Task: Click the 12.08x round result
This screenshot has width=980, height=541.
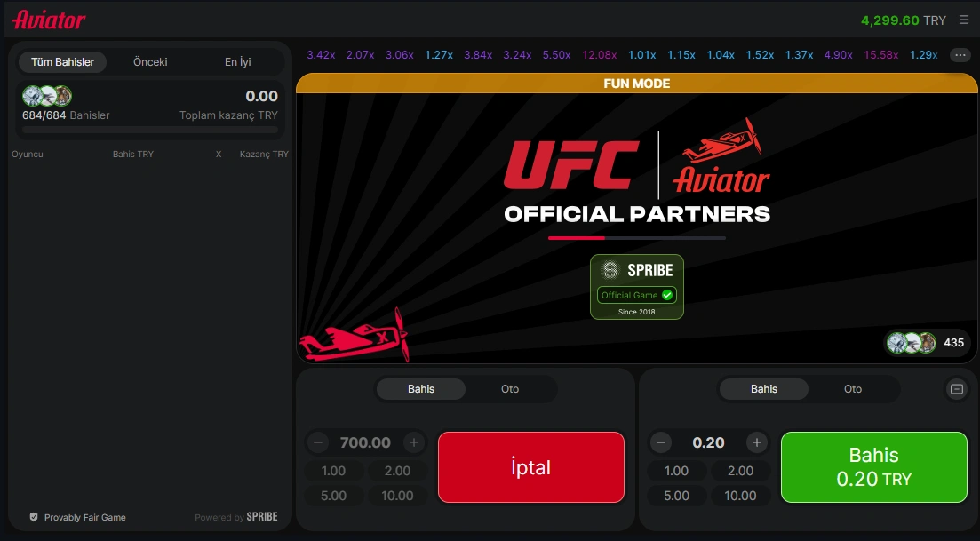Action: click(x=600, y=55)
